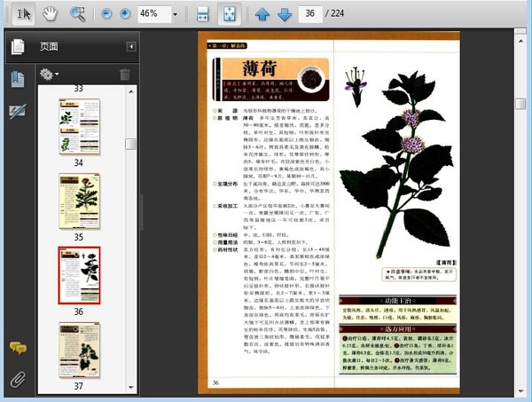
Task: Click the zoom out minus button
Action: tap(107, 14)
